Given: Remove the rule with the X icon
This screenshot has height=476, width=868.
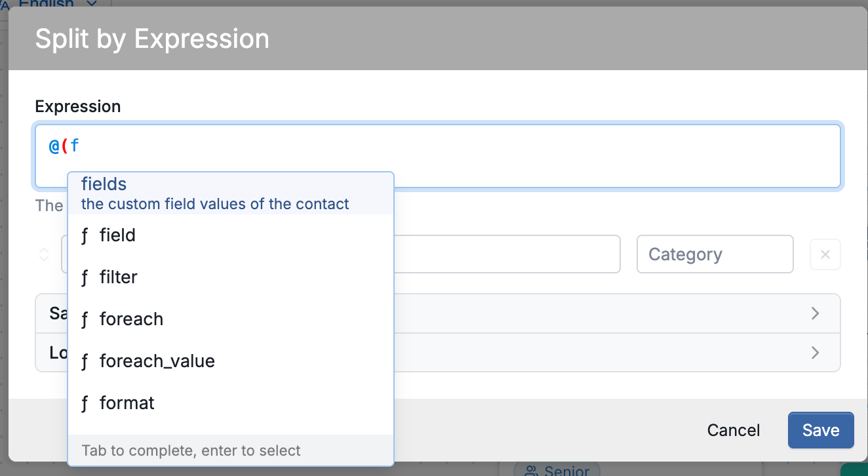Looking at the screenshot, I should [825, 254].
